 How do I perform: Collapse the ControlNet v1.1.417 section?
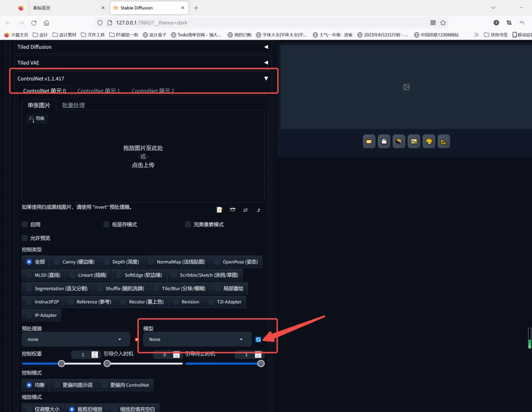(142, 78)
